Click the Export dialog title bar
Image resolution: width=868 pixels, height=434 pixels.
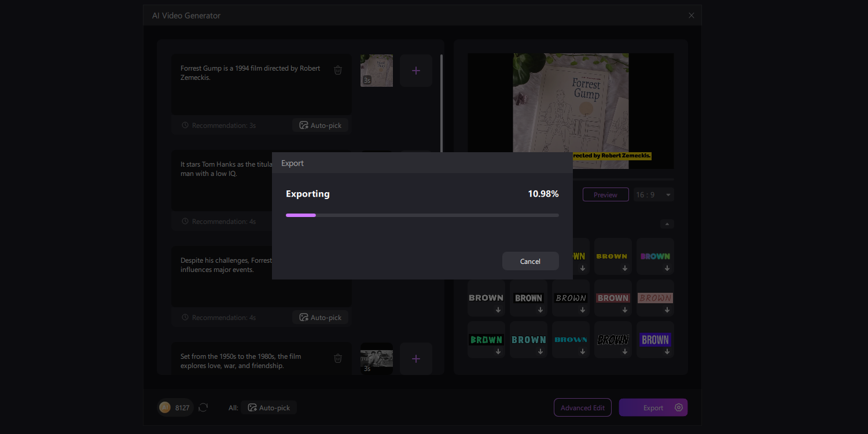tap(422, 163)
